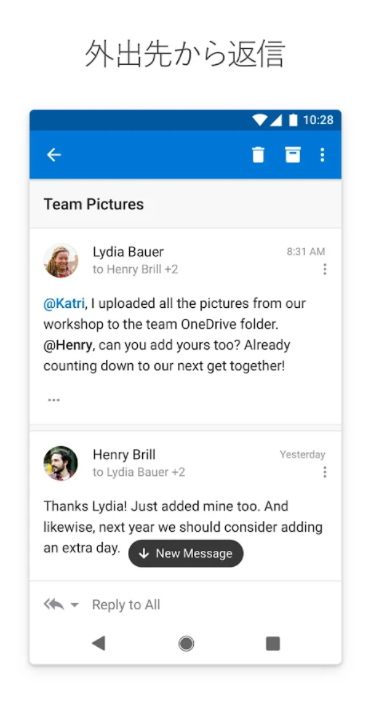Tap Android back navigation button

tap(98, 643)
